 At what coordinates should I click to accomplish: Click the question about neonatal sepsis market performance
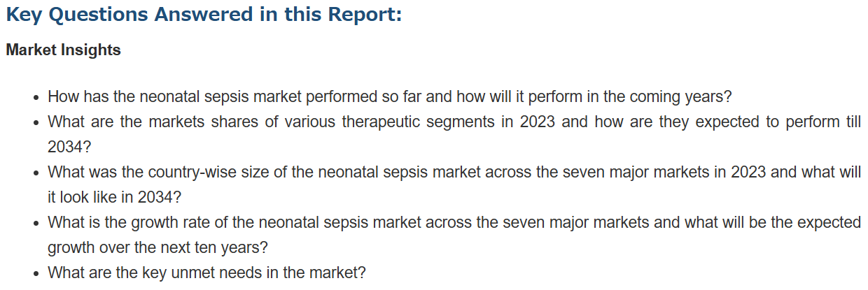(x=390, y=96)
